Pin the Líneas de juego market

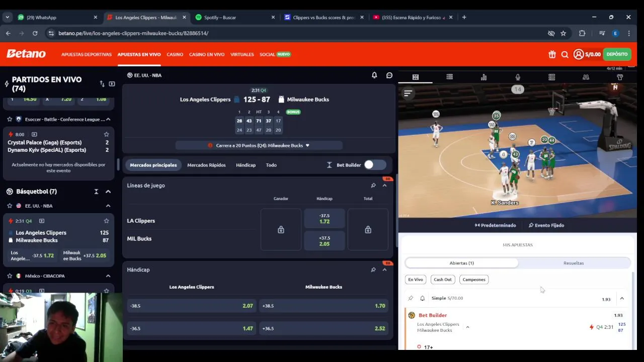(x=373, y=186)
